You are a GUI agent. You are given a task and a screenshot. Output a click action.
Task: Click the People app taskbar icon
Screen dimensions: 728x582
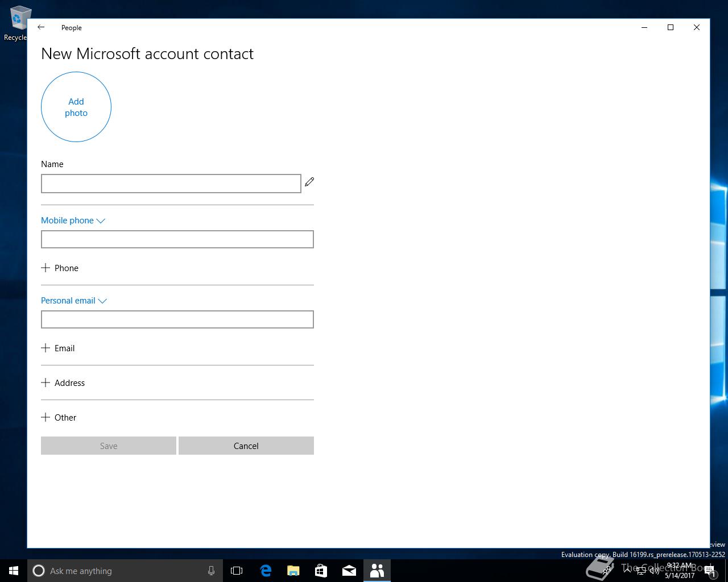click(377, 571)
